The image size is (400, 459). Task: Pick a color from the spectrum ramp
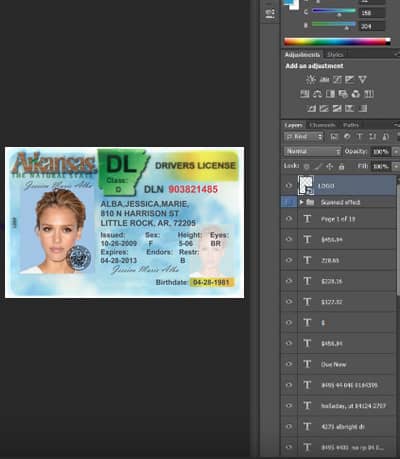coord(337,42)
